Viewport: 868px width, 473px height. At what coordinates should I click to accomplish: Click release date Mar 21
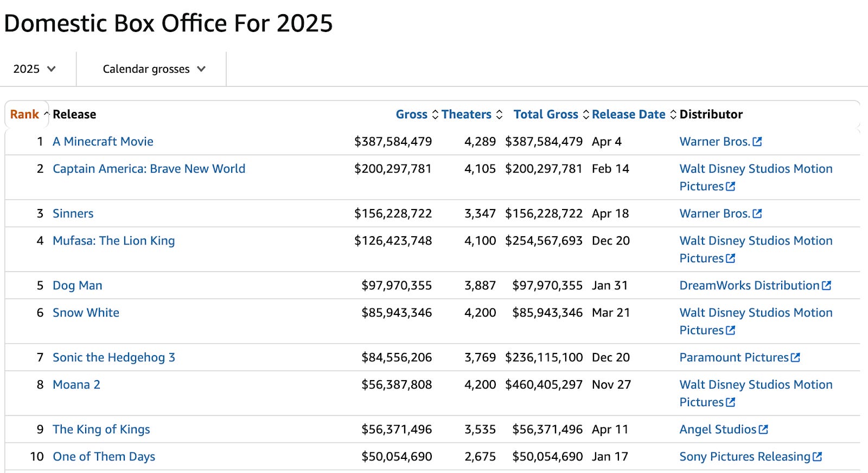(x=611, y=312)
